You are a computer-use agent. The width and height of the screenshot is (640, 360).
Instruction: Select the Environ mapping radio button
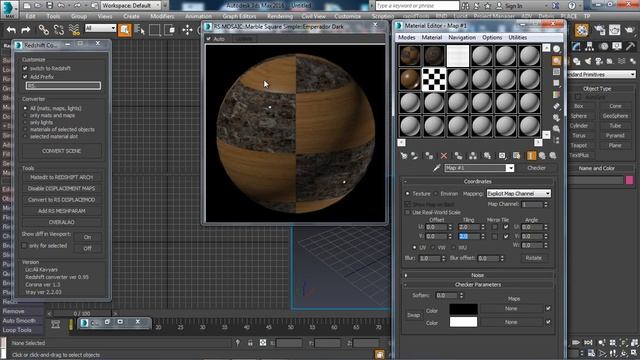436,193
